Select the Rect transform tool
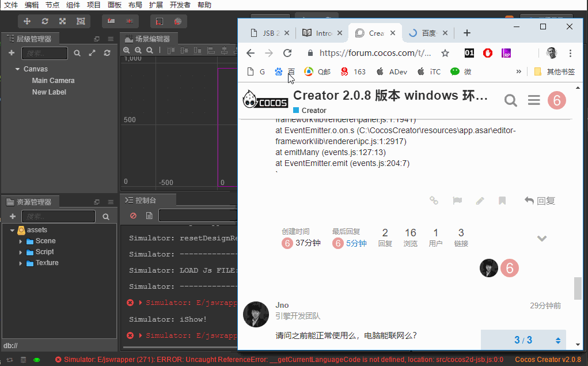588x366 pixels. click(x=81, y=21)
